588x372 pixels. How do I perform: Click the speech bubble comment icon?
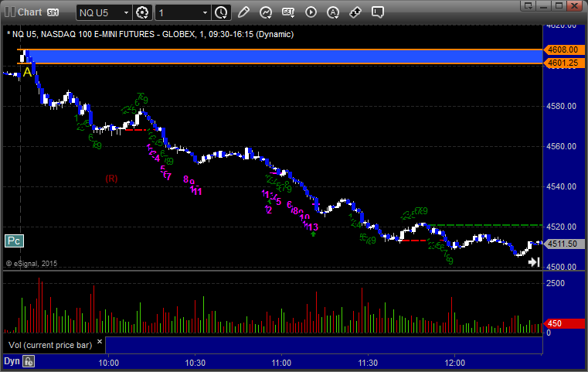(x=378, y=12)
